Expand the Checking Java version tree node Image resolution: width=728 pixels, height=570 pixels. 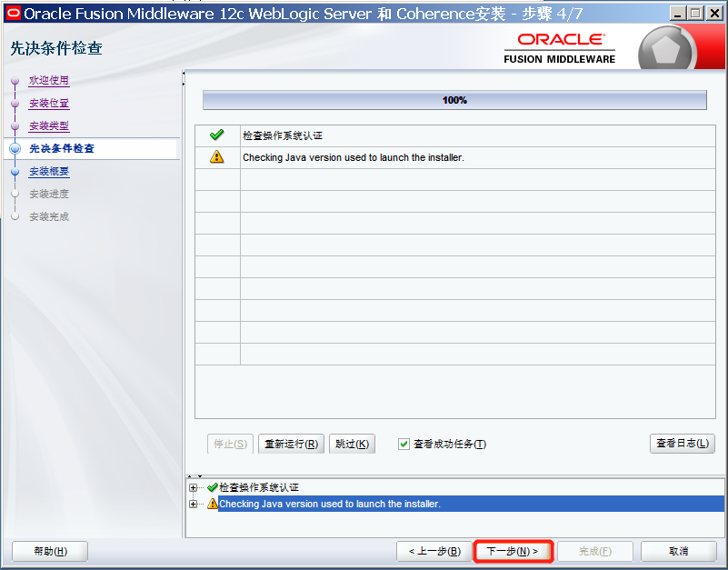(194, 504)
